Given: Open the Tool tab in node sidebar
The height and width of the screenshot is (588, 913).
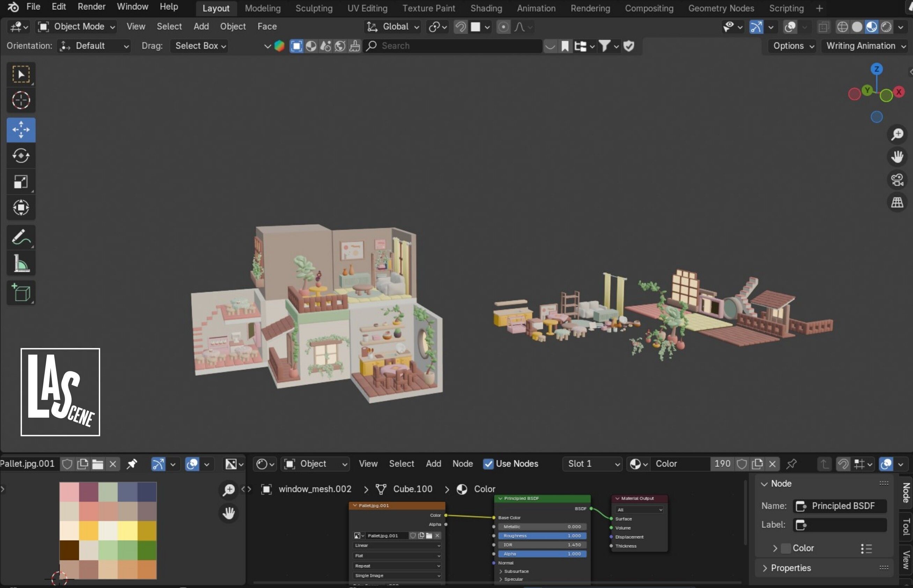Looking at the screenshot, I should [x=906, y=528].
